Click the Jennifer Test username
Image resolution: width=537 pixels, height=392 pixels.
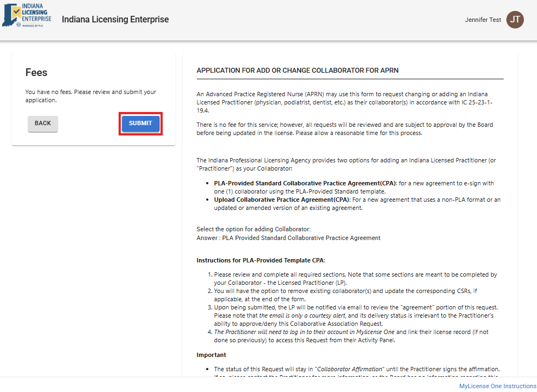point(483,20)
